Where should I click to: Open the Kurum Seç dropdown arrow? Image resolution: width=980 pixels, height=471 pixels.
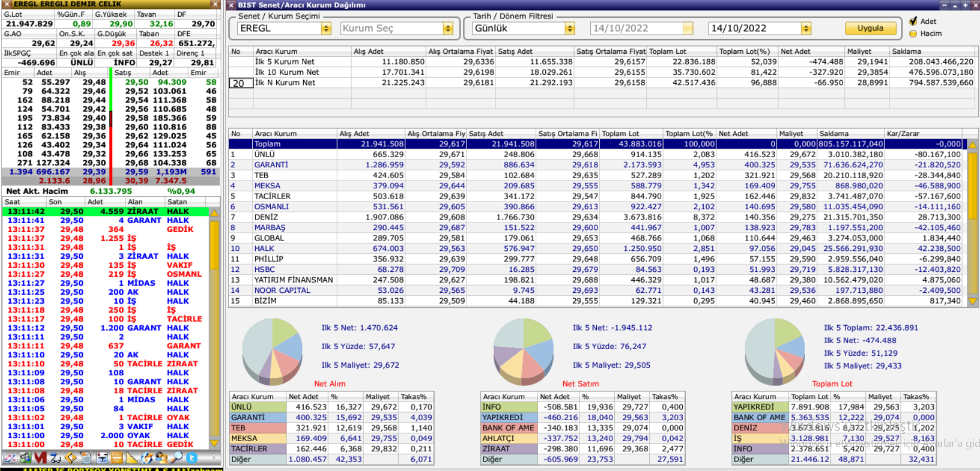tap(448, 28)
